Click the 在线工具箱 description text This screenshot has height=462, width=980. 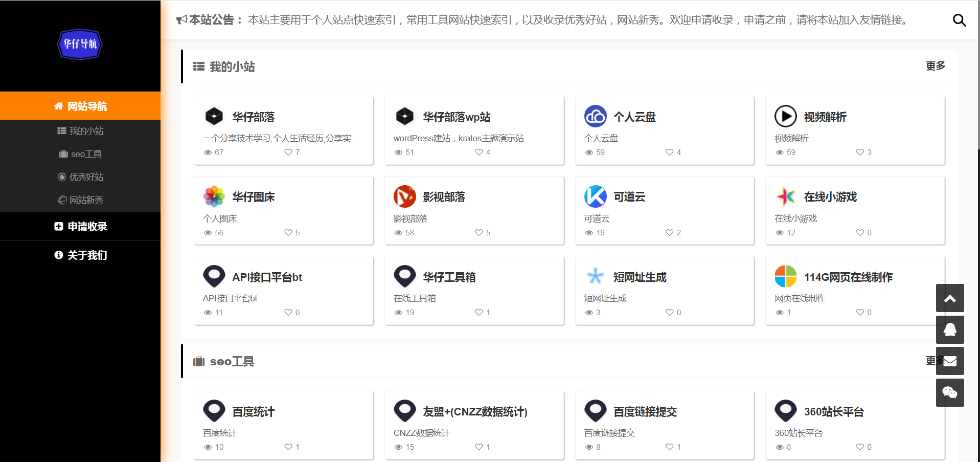[415, 298]
